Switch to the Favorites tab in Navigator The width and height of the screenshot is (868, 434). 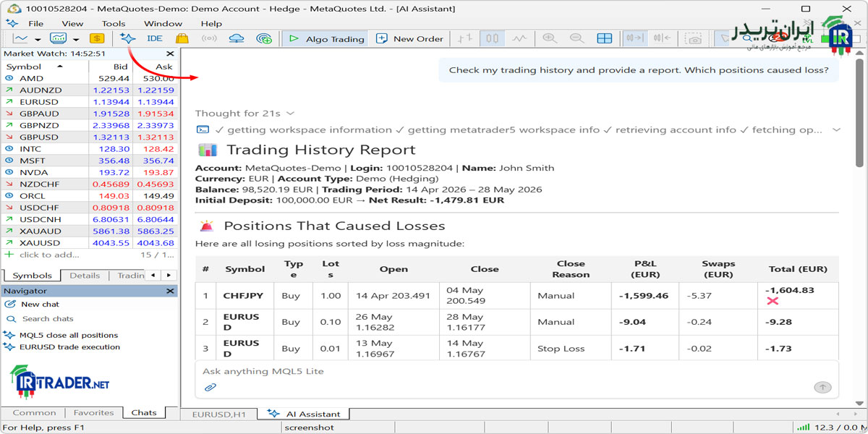pyautogui.click(x=93, y=413)
